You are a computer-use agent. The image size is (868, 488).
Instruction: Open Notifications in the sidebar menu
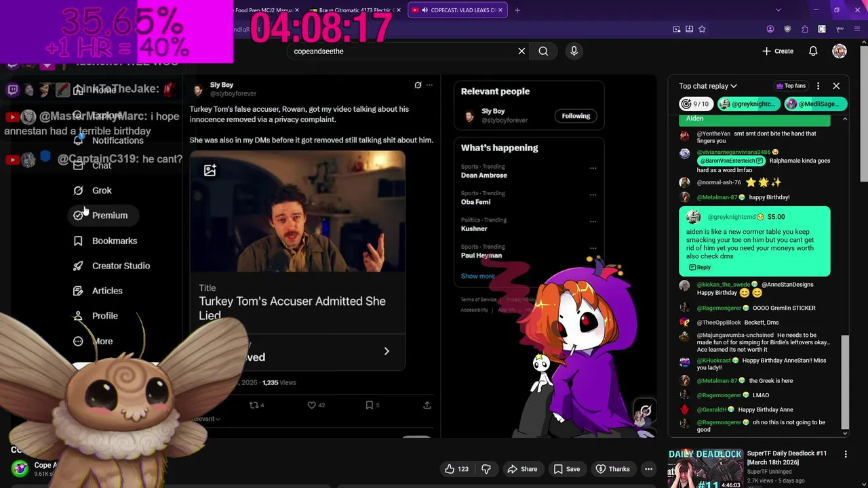click(x=108, y=140)
